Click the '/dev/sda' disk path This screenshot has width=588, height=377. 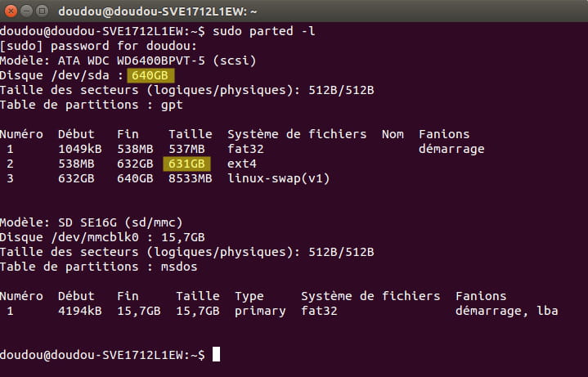(80, 75)
